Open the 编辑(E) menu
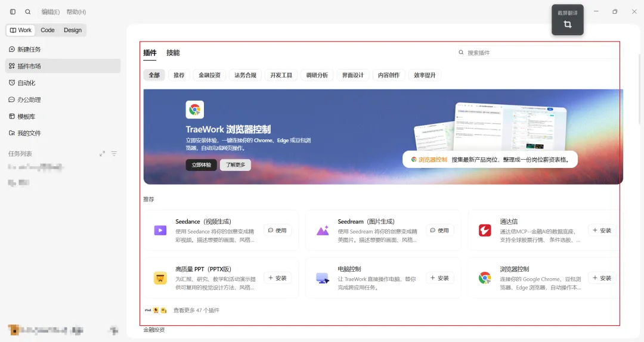The height and width of the screenshot is (342, 644). (x=51, y=12)
